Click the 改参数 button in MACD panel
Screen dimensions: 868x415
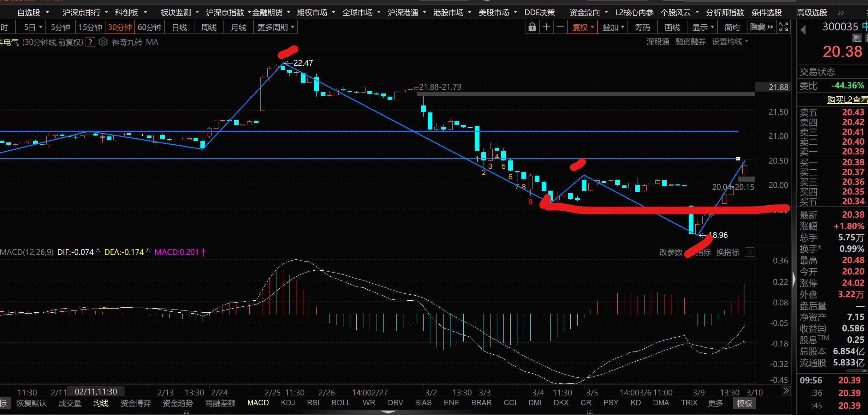click(670, 252)
